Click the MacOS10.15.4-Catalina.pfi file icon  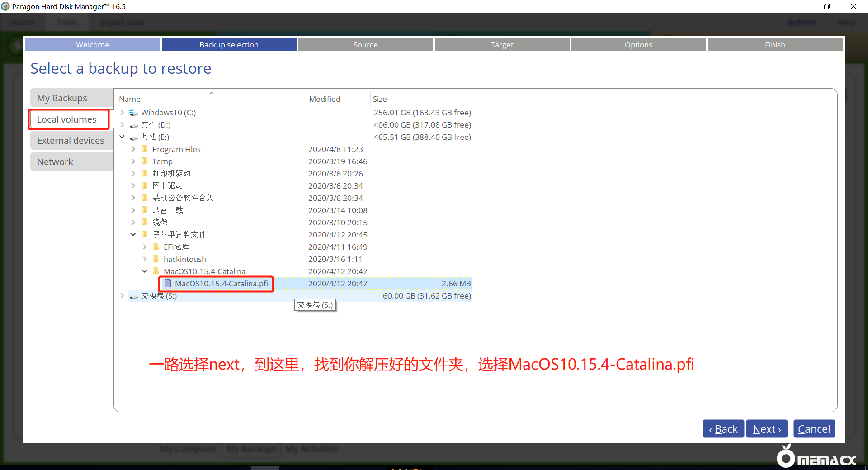[168, 284]
